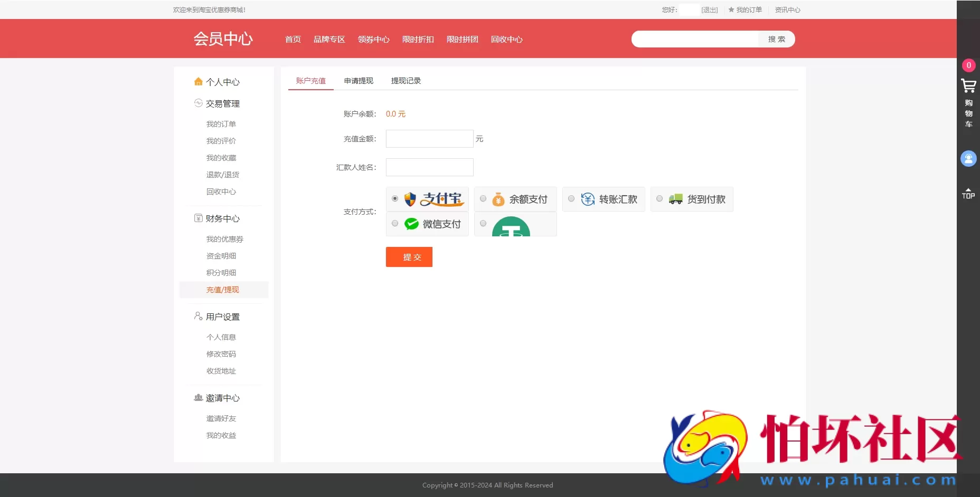980x497 pixels.
Task: Select the USDT payment option
Action: (x=483, y=223)
